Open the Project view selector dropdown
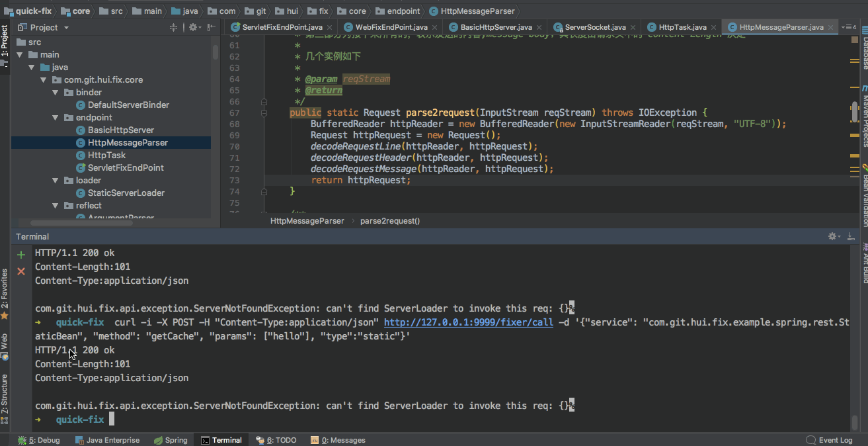Viewport: 868px width, 446px height. pyautogui.click(x=44, y=27)
